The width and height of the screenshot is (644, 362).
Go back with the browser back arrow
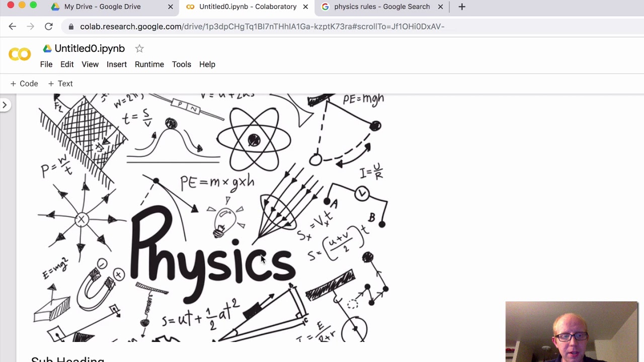point(13,26)
